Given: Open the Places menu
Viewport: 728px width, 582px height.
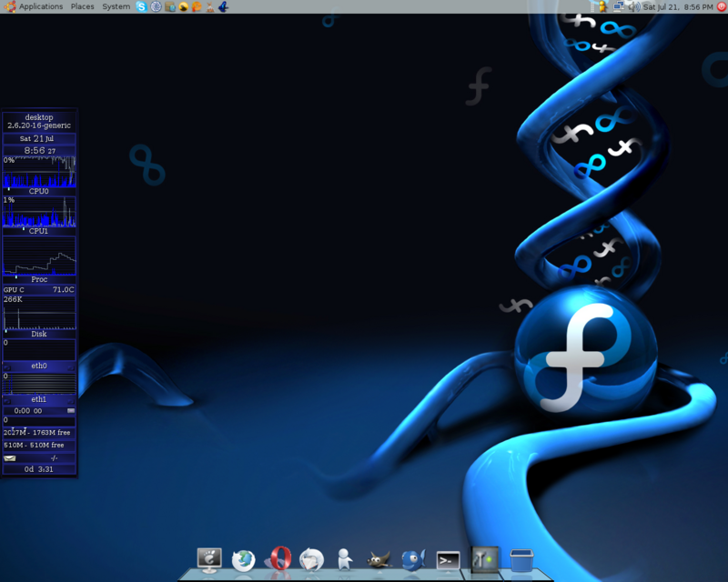Looking at the screenshot, I should pyautogui.click(x=82, y=6).
